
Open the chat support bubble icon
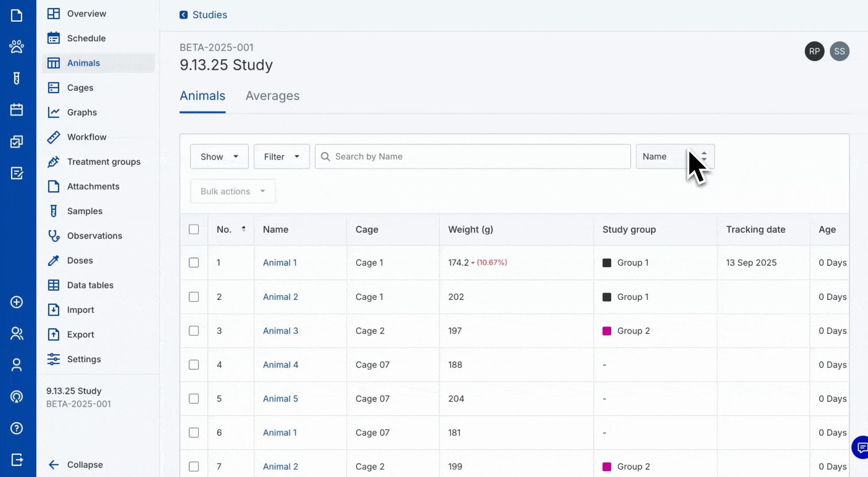861,447
